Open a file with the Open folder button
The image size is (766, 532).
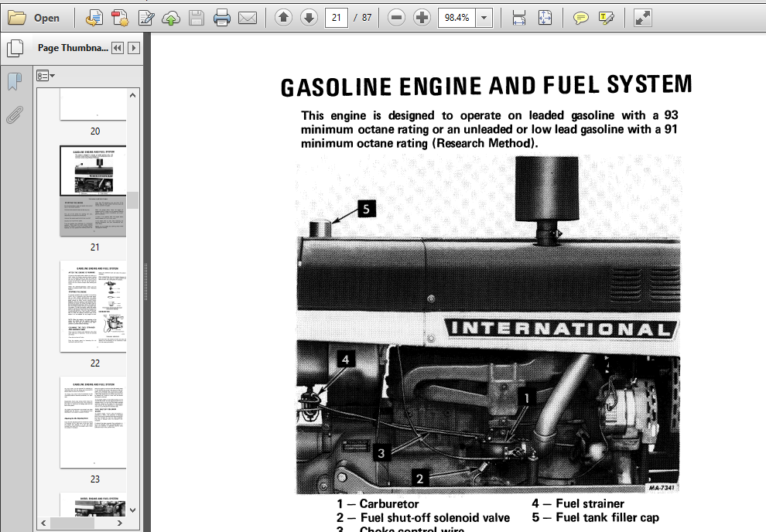pos(34,18)
